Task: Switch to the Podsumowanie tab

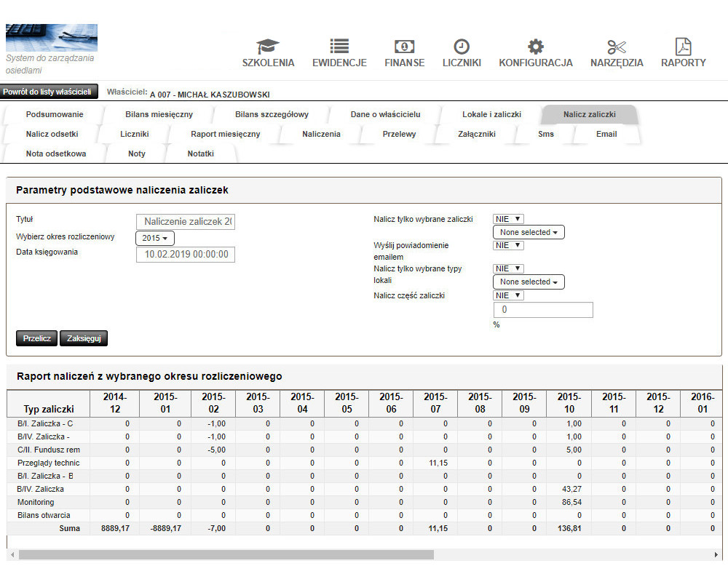Action: coord(55,115)
